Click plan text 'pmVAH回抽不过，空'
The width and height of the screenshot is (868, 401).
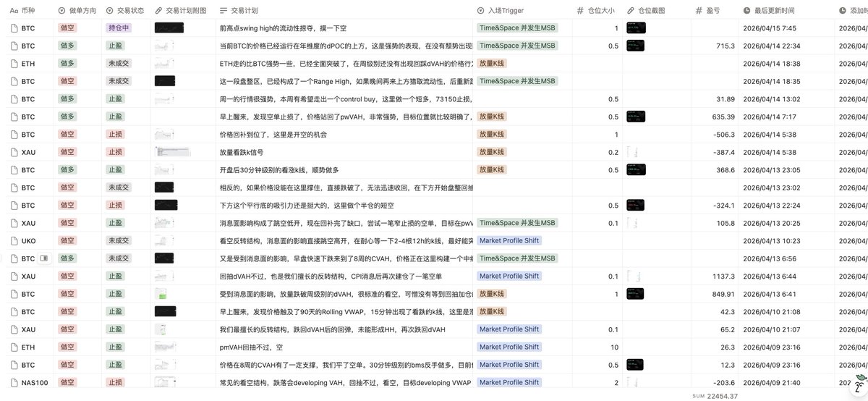(251, 347)
